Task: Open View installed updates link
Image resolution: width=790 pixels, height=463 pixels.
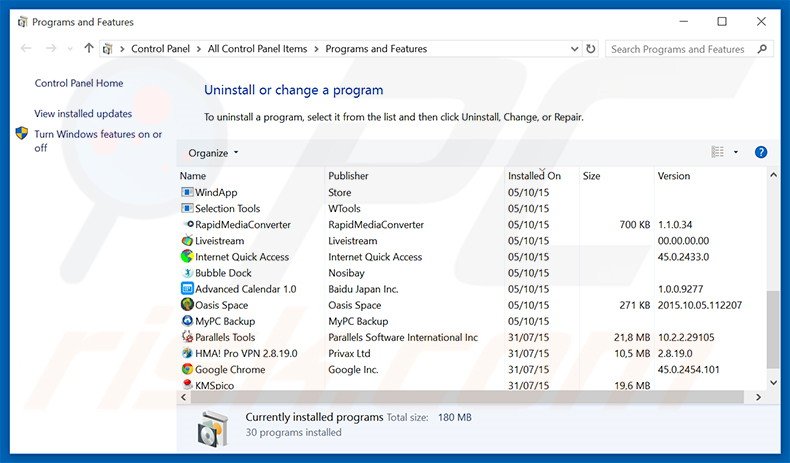Action: (x=83, y=114)
